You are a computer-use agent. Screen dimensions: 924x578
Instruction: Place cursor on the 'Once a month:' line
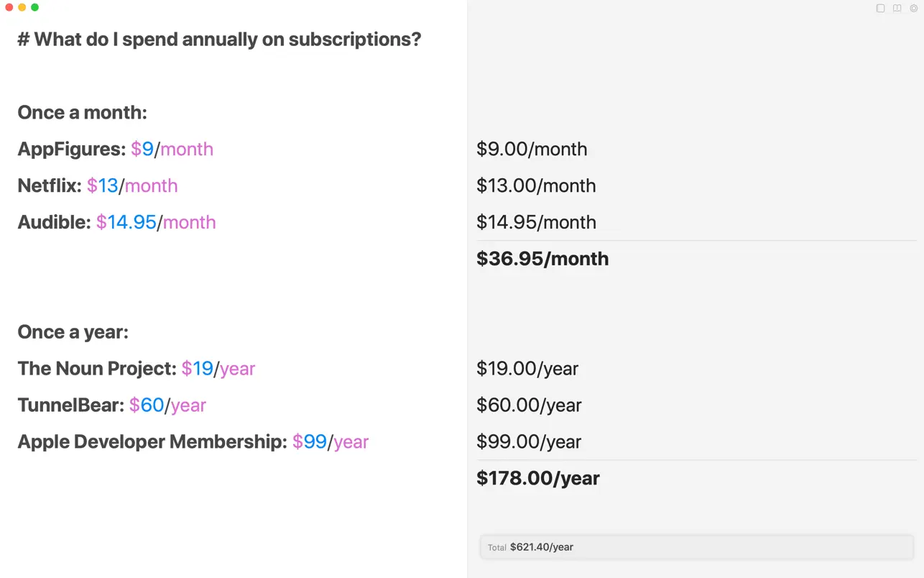[82, 113]
